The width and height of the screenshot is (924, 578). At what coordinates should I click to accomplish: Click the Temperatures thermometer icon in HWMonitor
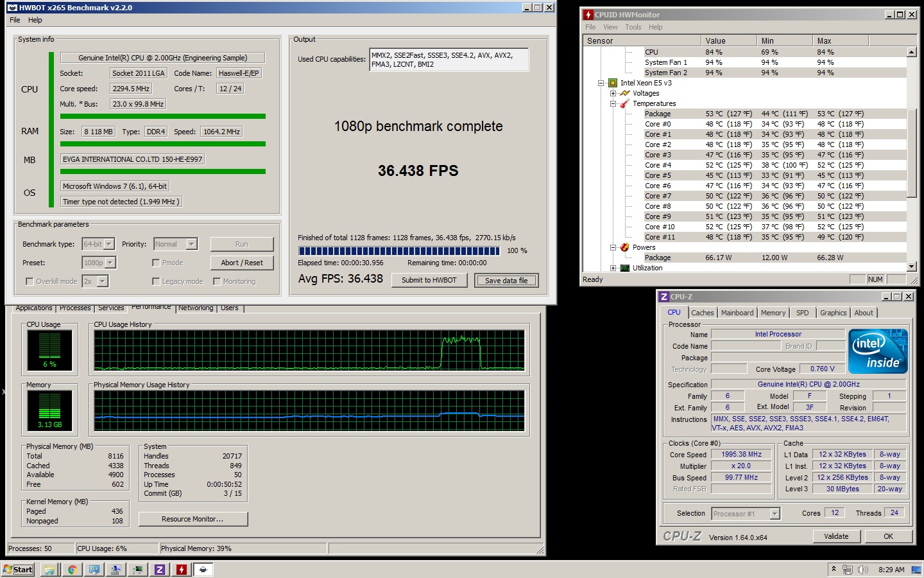(624, 103)
